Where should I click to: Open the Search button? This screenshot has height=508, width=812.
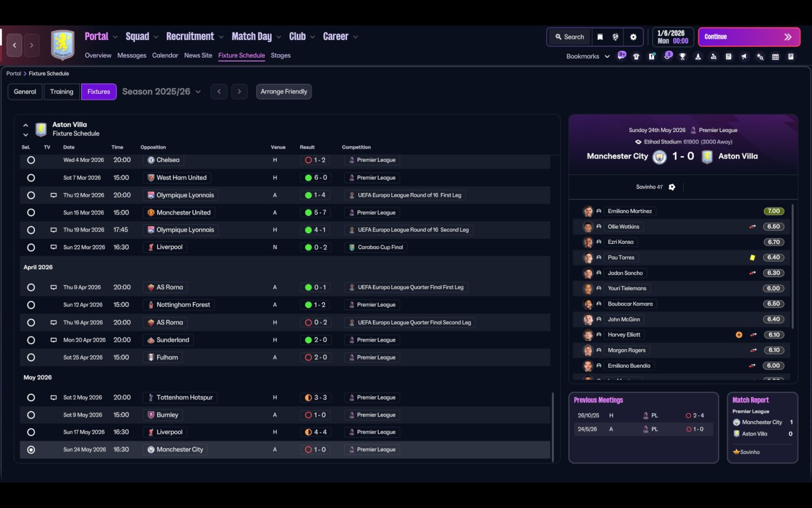coord(569,37)
